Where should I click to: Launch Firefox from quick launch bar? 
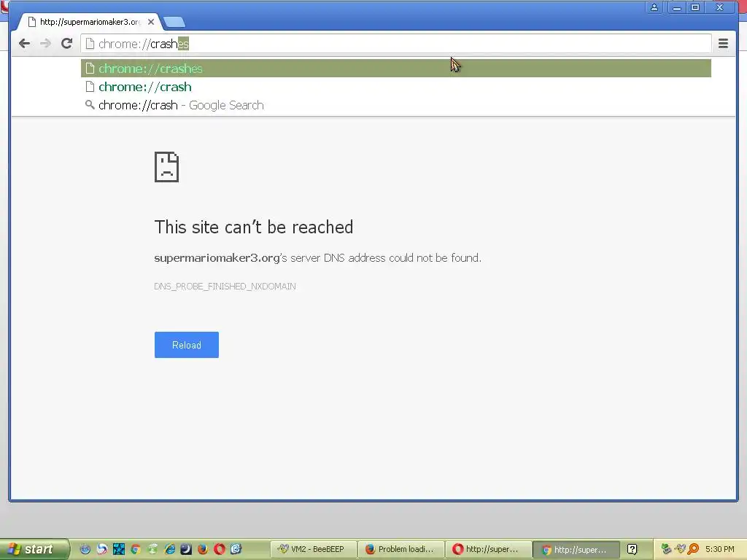point(203,549)
